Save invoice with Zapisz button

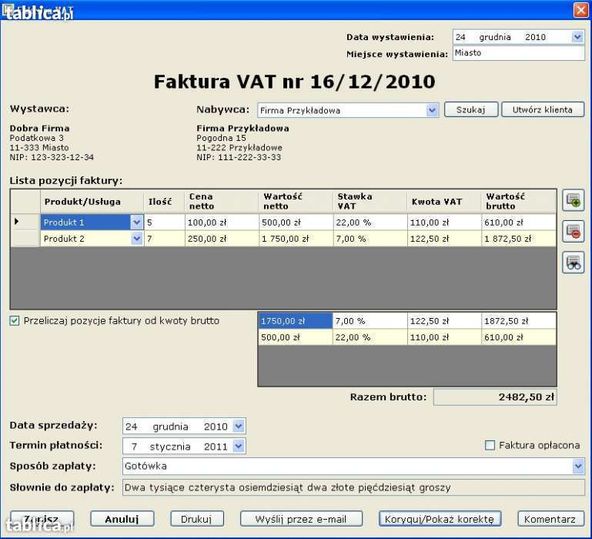[42, 519]
